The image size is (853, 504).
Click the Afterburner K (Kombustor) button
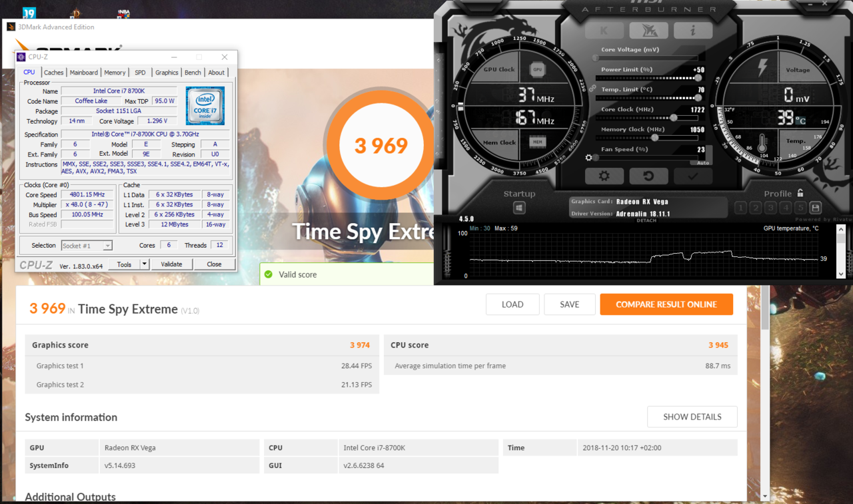point(604,31)
